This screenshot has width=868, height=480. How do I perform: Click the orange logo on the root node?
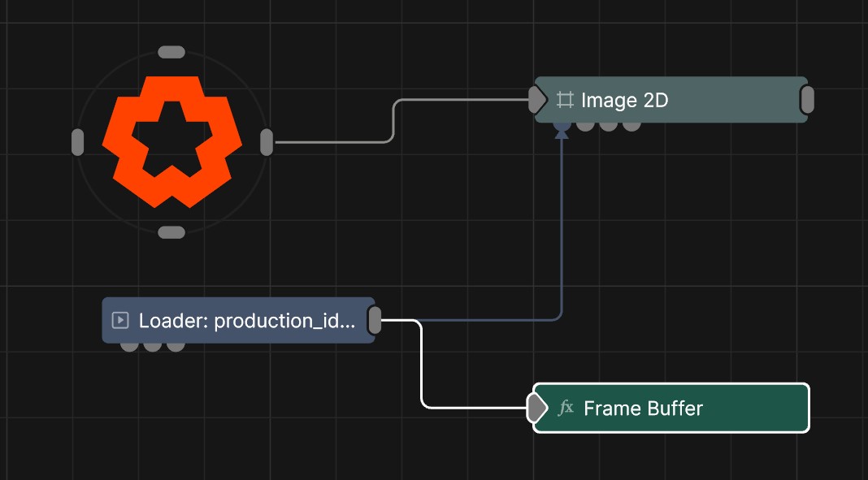coord(171,142)
